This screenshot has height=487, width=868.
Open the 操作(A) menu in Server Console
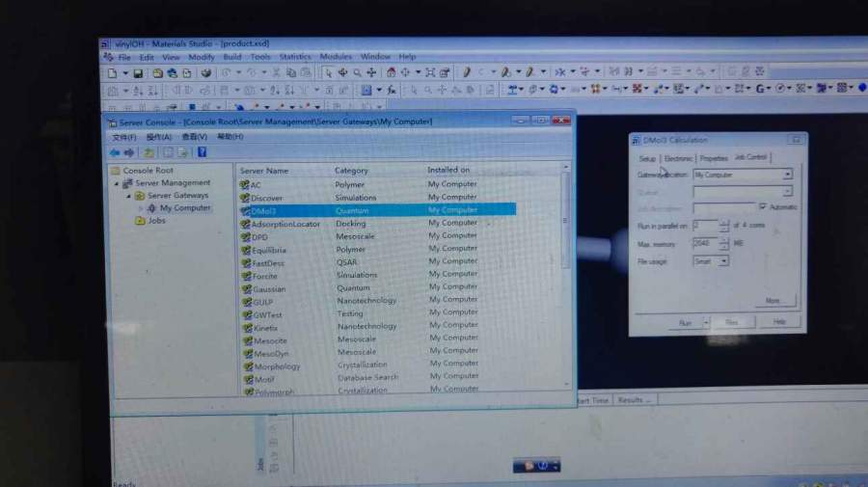[x=159, y=137]
